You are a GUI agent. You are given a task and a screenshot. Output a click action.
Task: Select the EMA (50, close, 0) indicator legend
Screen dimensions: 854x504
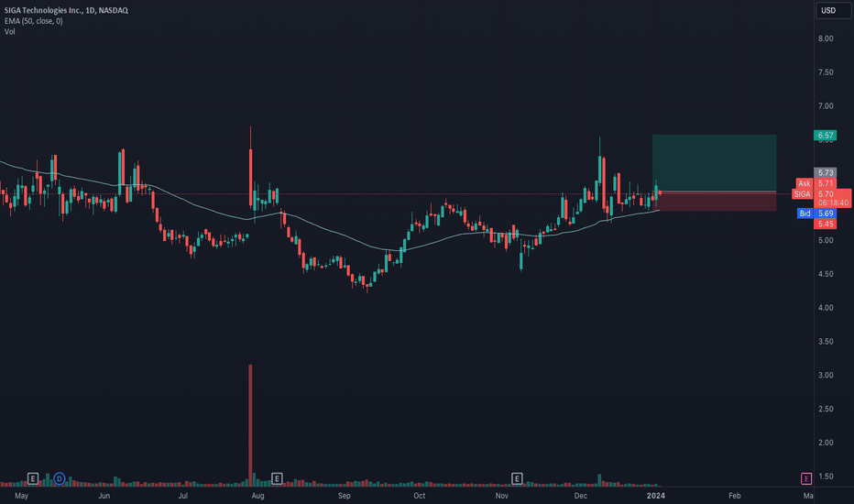pos(34,21)
